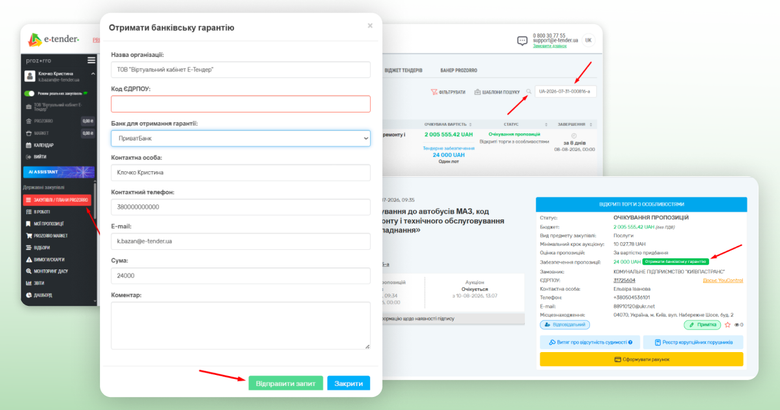Viewport: 780px width, 410px height.
Task: Click the search magnifier icon
Action: click(x=528, y=92)
